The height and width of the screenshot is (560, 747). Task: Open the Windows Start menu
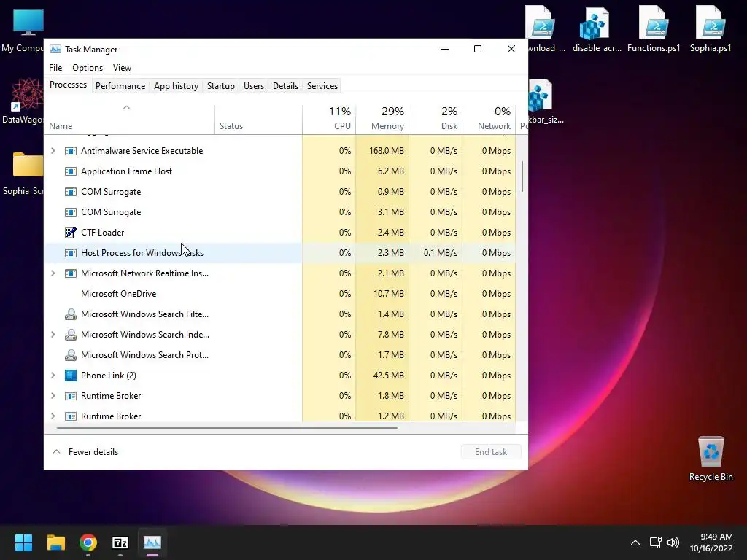click(x=23, y=542)
